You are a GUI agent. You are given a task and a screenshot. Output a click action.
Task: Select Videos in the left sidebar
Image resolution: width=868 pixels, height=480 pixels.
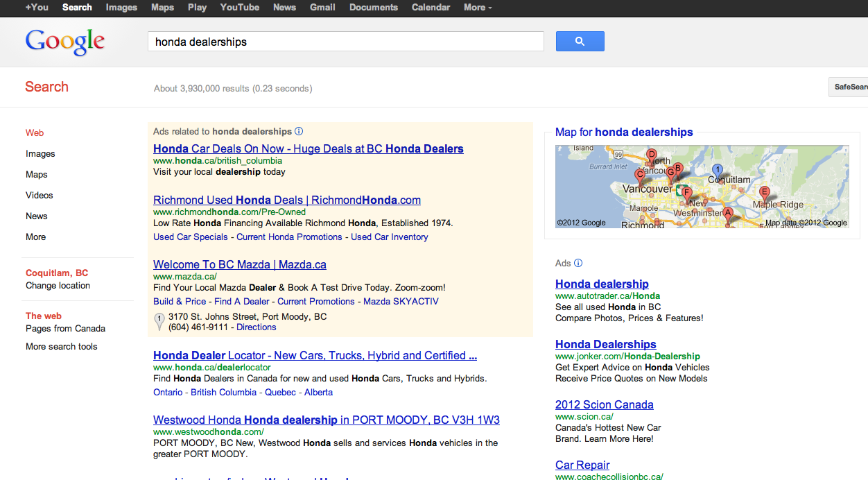point(40,195)
